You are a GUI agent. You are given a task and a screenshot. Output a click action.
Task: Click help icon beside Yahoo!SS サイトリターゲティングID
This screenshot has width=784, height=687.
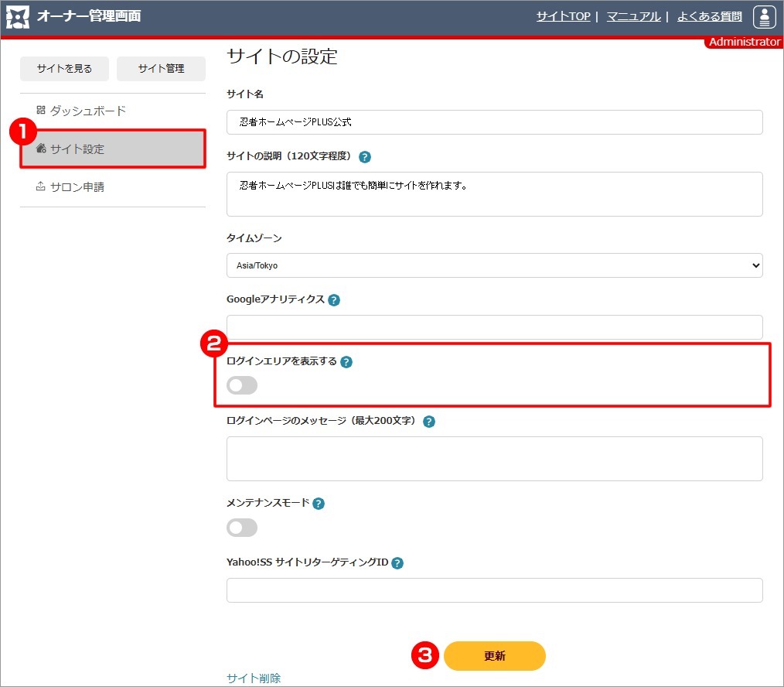[397, 563]
